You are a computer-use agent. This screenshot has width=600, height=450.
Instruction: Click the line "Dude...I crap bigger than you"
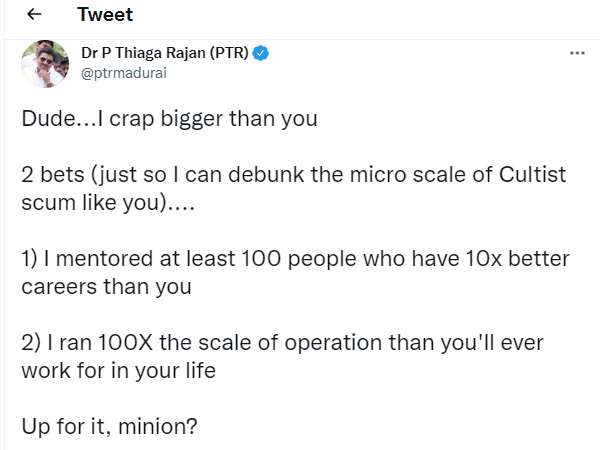(169, 119)
